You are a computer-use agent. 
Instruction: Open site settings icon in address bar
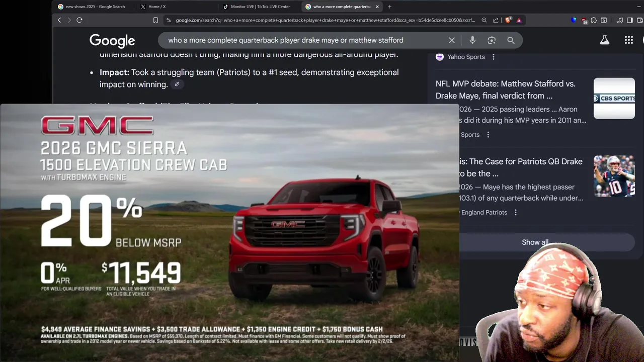(x=169, y=20)
